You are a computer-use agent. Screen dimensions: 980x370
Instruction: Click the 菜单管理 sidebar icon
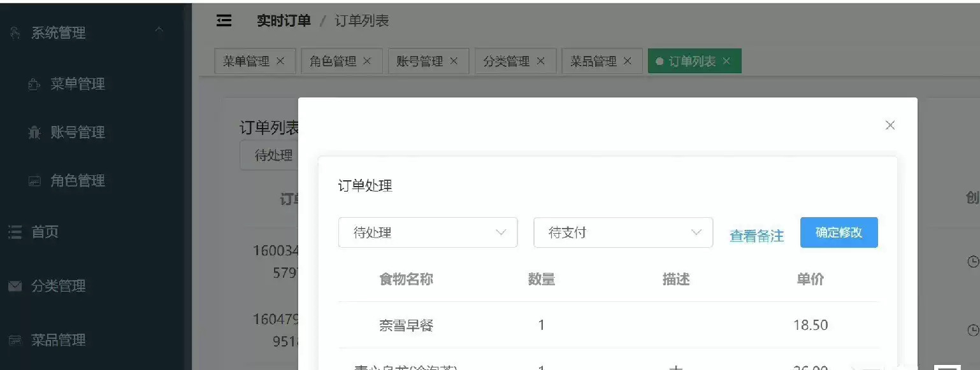[x=34, y=84]
